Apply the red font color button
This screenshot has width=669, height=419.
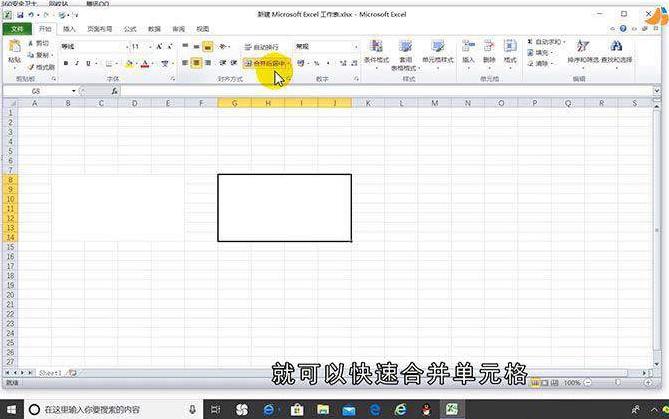[x=145, y=64]
